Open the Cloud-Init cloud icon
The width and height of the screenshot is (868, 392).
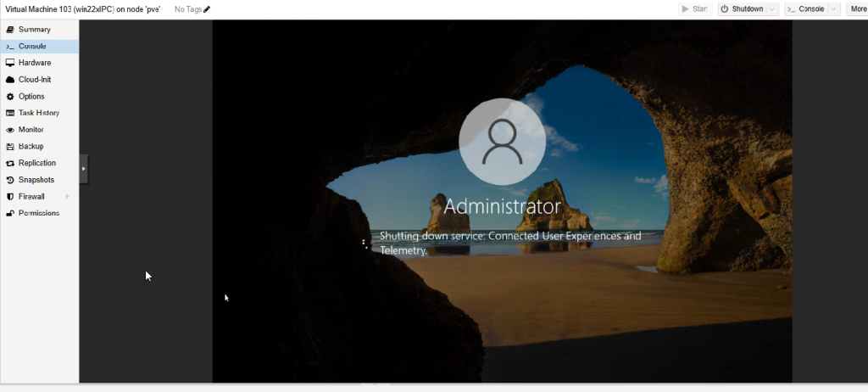coord(10,80)
